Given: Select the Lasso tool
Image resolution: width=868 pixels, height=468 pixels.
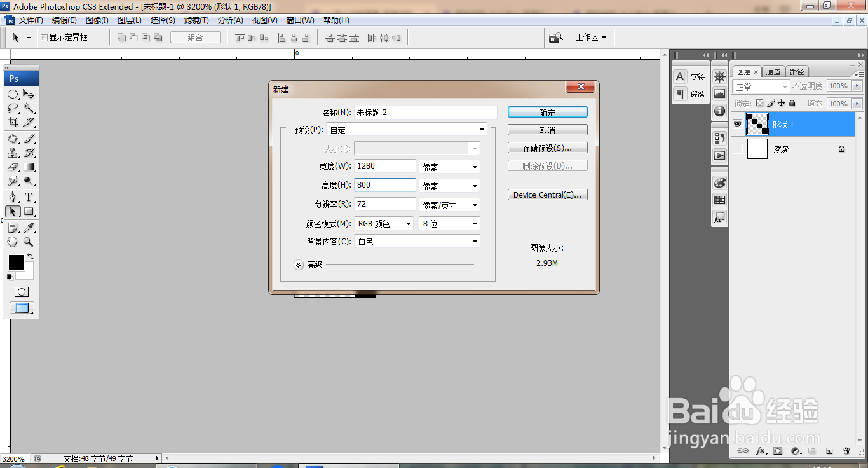Looking at the screenshot, I should 13,108.
